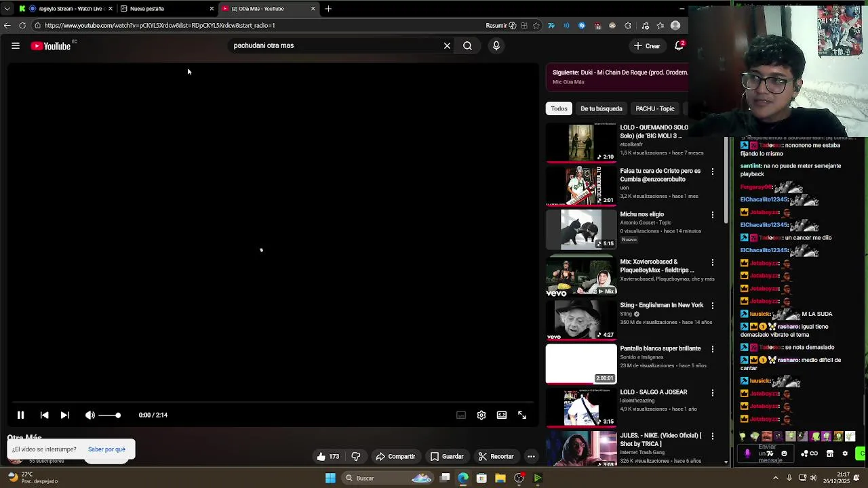Image resolution: width=868 pixels, height=488 pixels.
Task: Toggle subtitles in the player
Action: (461, 415)
